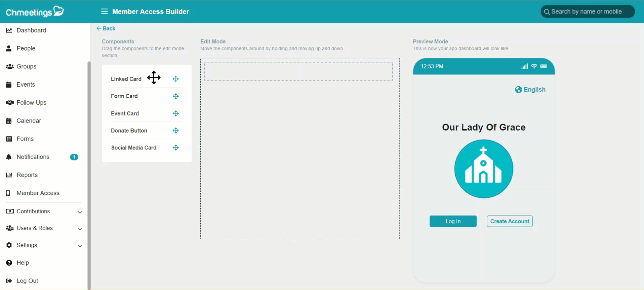Click the Forms list icon

tap(9, 139)
